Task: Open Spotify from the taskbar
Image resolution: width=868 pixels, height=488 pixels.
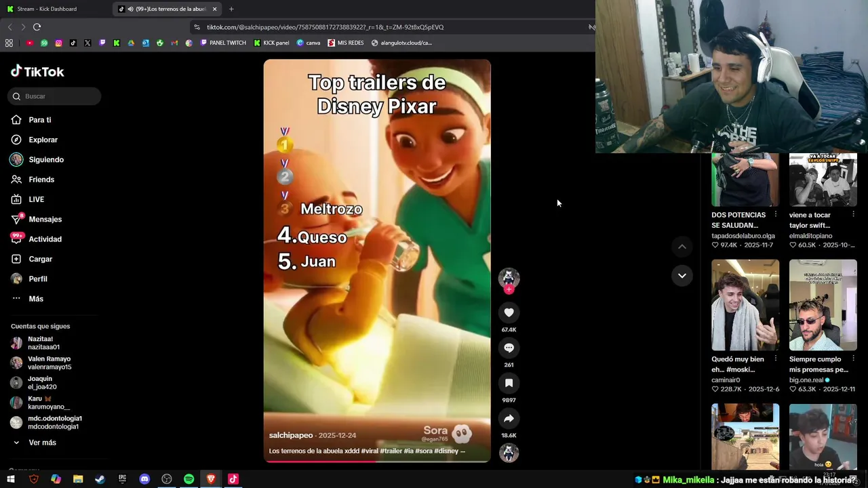Action: coord(189,479)
